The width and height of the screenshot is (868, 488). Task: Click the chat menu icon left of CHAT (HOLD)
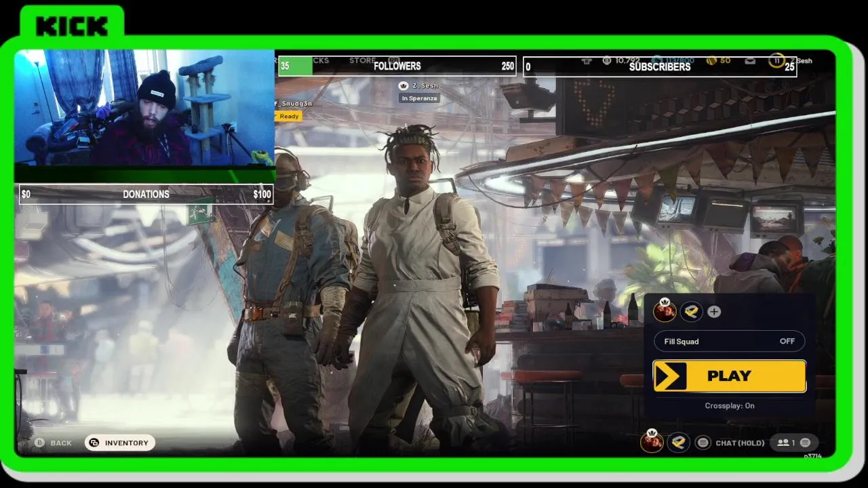tap(703, 443)
